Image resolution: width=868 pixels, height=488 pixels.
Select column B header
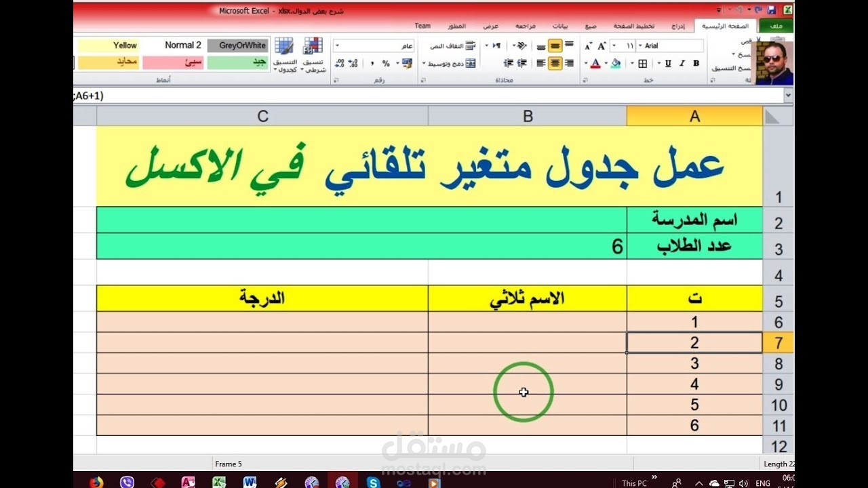pos(528,117)
